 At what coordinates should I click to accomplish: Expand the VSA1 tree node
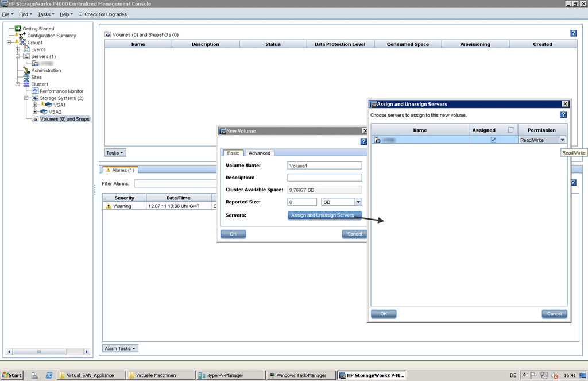pos(35,105)
